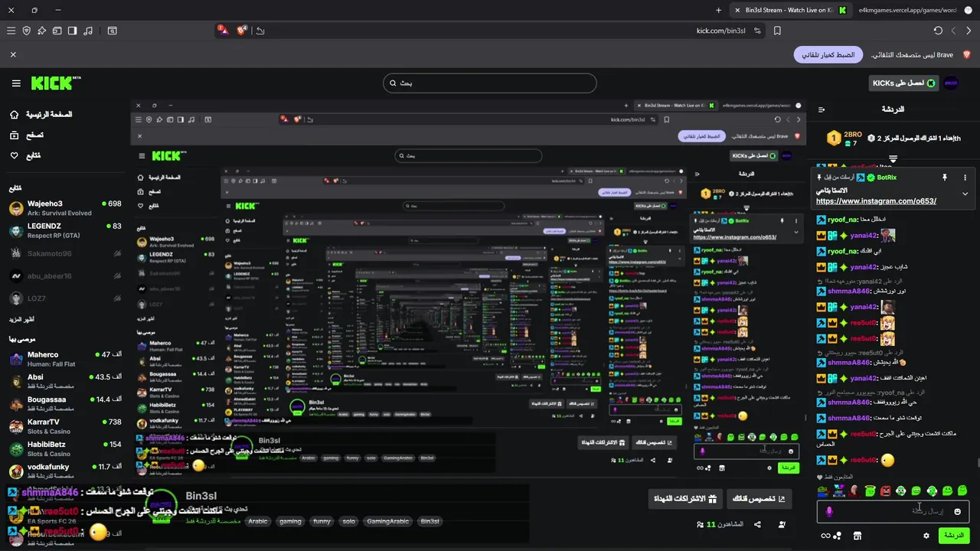This screenshot has width=980, height=551.
Task: Open the music note playlist icon
Action: tap(88, 31)
